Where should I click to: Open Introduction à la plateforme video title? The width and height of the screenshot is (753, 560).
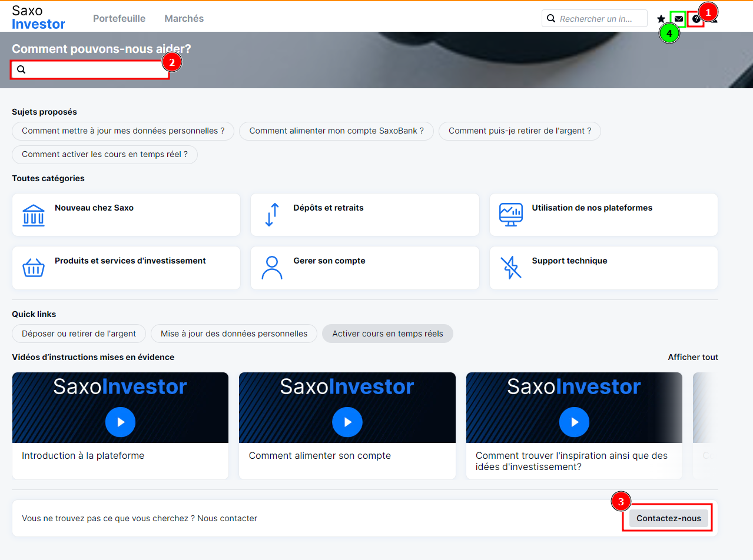click(83, 455)
